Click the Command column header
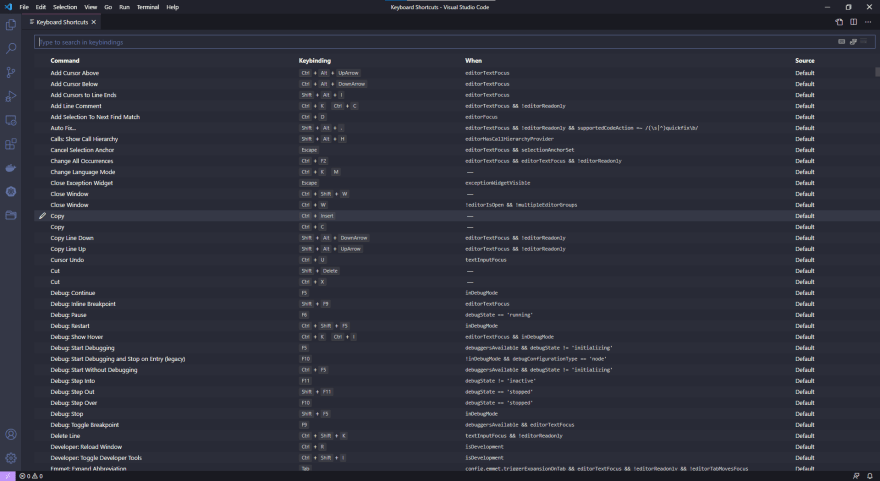Image resolution: width=880 pixels, height=481 pixels. coord(65,61)
